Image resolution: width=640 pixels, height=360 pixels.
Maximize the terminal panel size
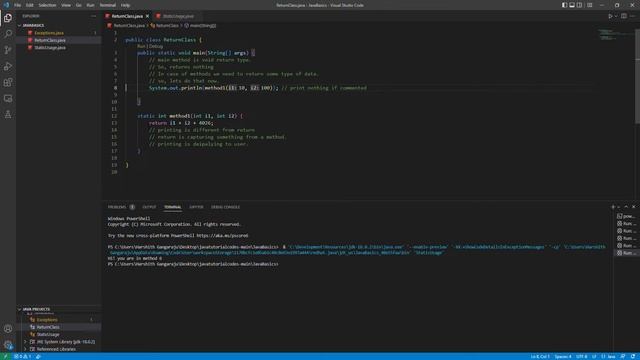[x=626, y=207]
